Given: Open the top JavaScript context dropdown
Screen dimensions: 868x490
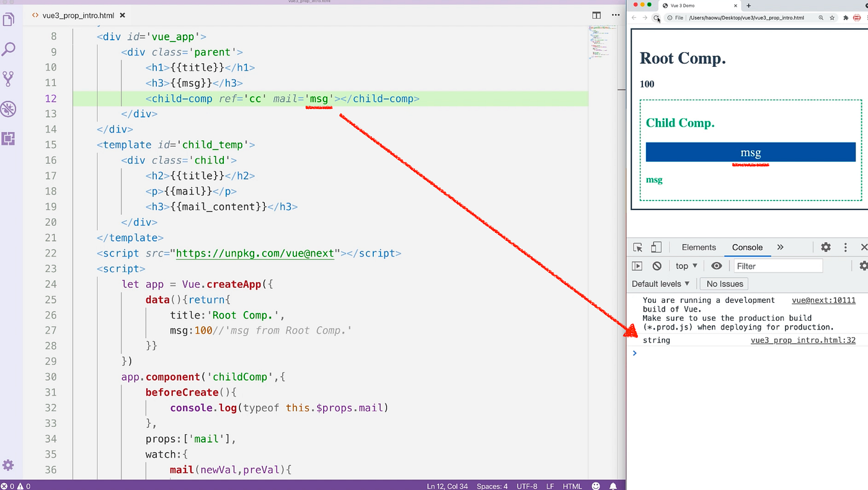Looking at the screenshot, I should tap(686, 266).
